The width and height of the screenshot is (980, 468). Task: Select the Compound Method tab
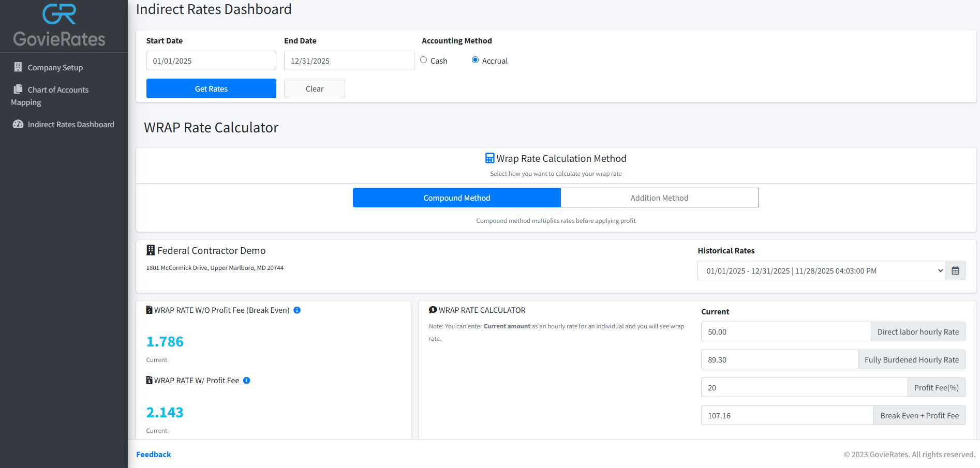tap(456, 198)
